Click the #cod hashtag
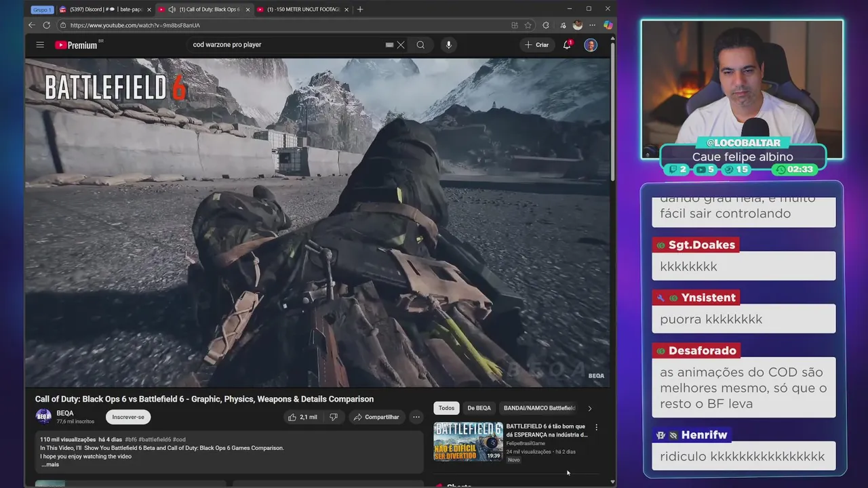The image size is (868, 488). point(179,440)
